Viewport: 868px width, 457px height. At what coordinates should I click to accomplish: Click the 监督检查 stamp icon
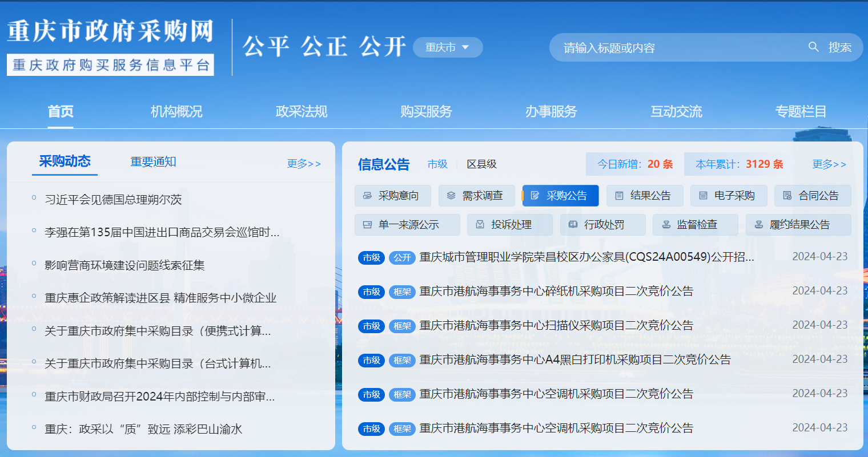[666, 225]
